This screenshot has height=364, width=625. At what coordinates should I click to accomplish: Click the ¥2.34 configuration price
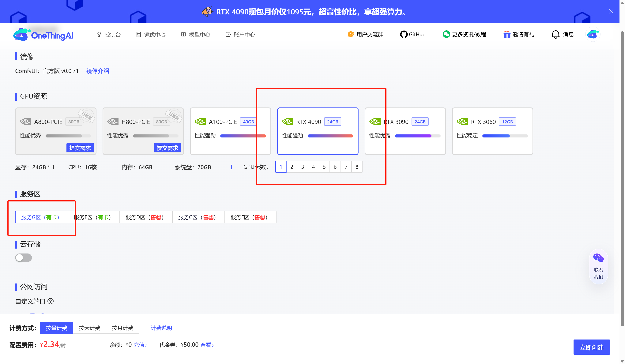[52, 344]
